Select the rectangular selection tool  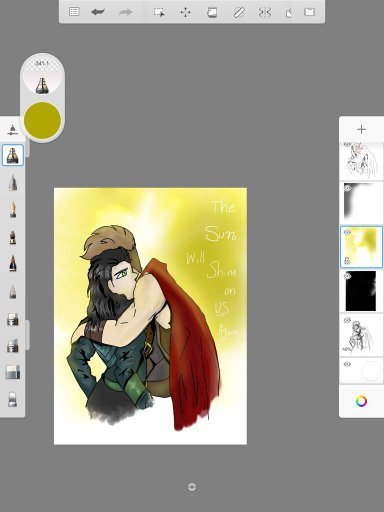tap(159, 13)
